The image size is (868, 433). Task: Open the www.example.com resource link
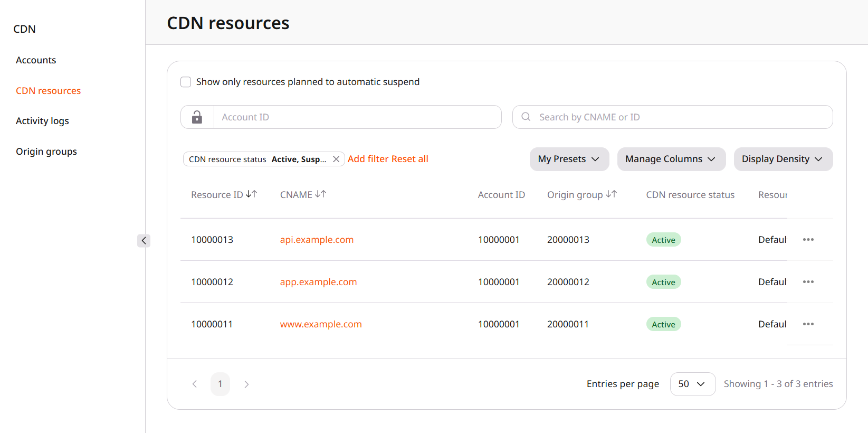tap(321, 324)
